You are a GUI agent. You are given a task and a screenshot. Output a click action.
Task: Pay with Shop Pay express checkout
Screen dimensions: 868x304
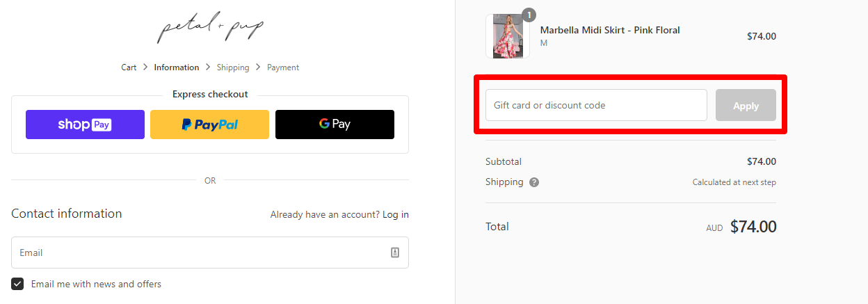[85, 125]
